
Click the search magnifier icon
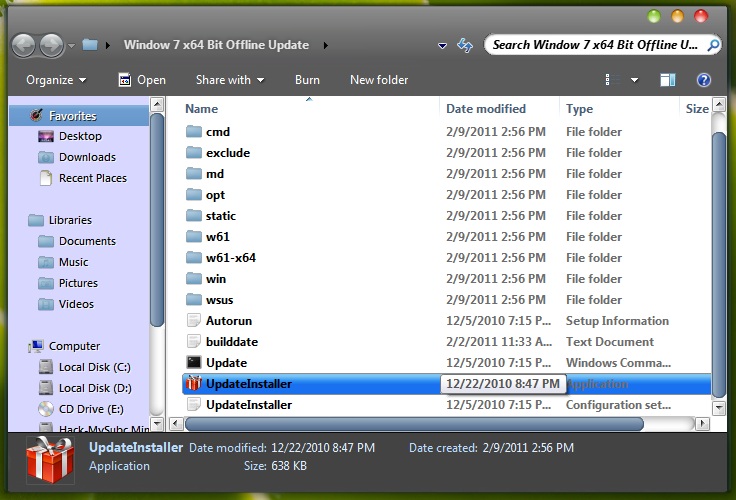click(713, 45)
